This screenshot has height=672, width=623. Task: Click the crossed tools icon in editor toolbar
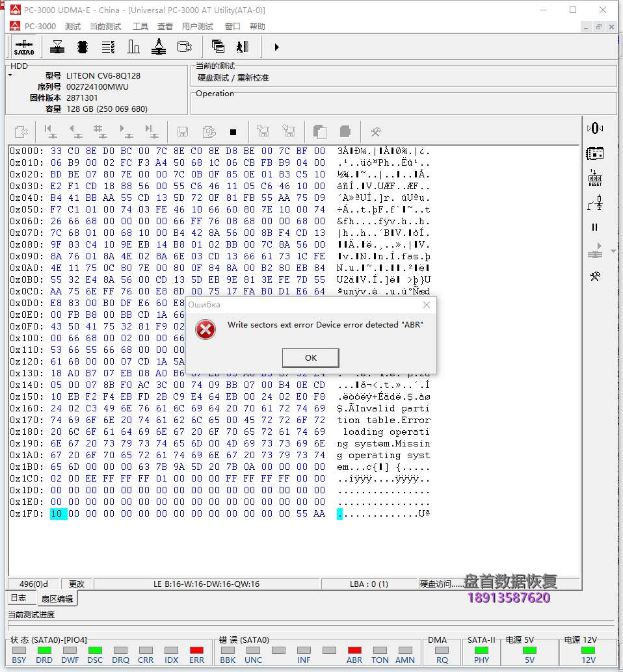[376, 132]
